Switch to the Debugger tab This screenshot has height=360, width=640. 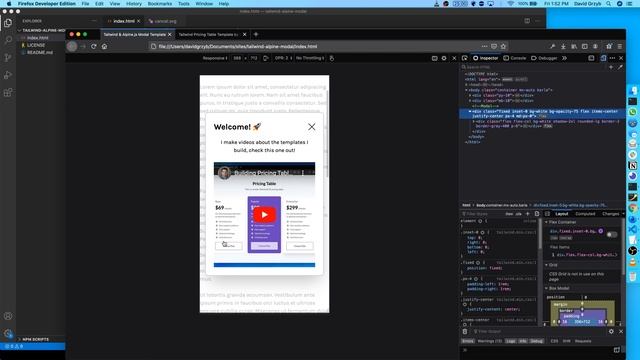coord(544,58)
